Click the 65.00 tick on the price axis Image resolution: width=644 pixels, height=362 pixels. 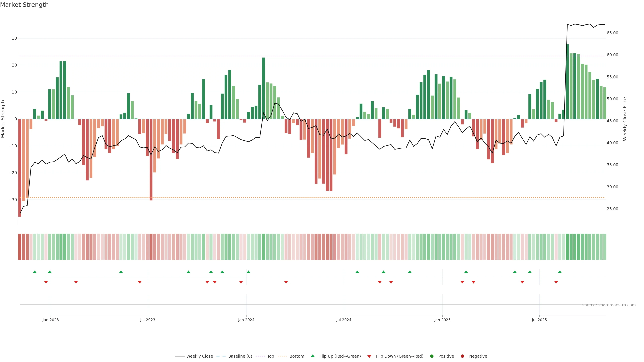[612, 33]
